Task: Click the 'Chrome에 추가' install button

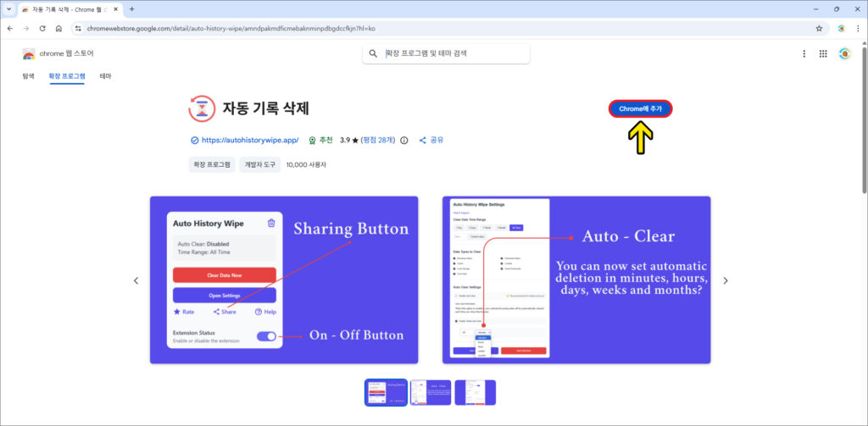Action: pyautogui.click(x=640, y=108)
